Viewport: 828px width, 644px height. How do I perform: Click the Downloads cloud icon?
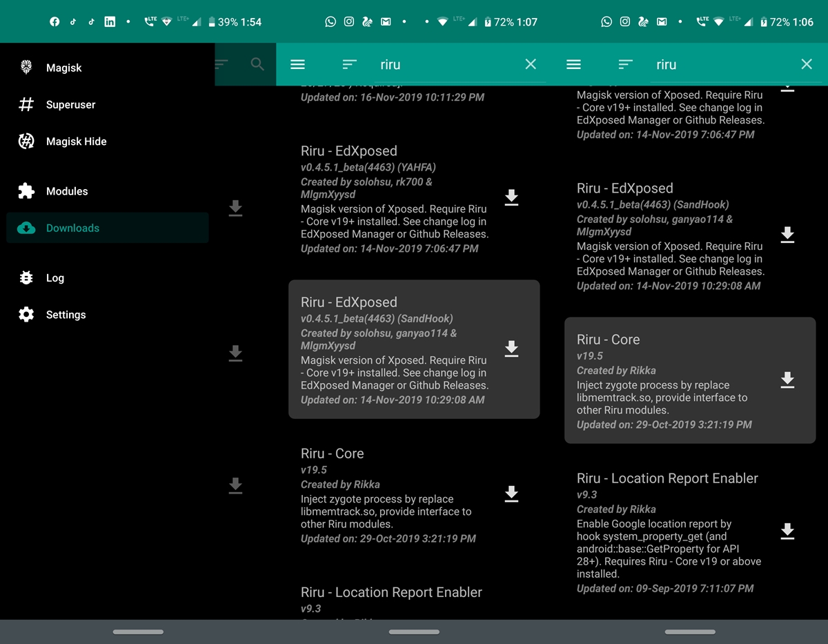pyautogui.click(x=26, y=228)
